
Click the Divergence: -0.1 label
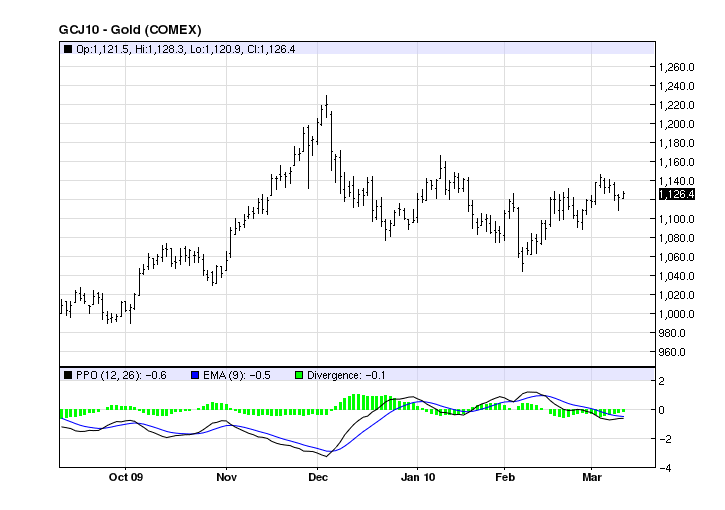pos(346,375)
